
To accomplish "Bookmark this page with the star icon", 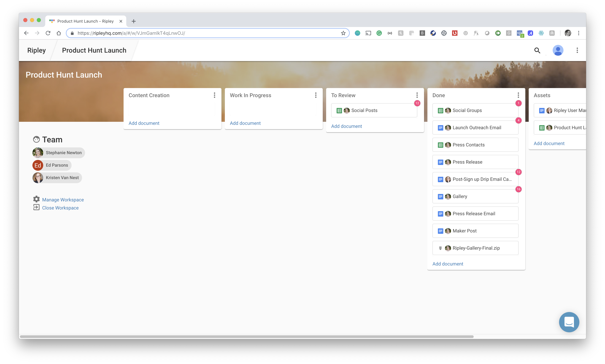I will (x=343, y=33).
